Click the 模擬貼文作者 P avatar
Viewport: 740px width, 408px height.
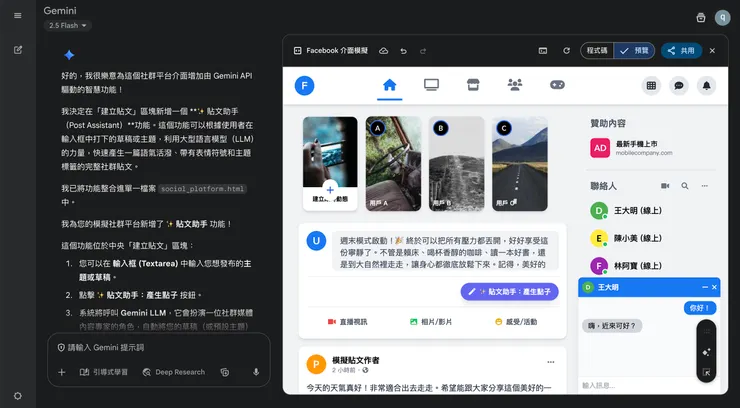click(x=316, y=364)
